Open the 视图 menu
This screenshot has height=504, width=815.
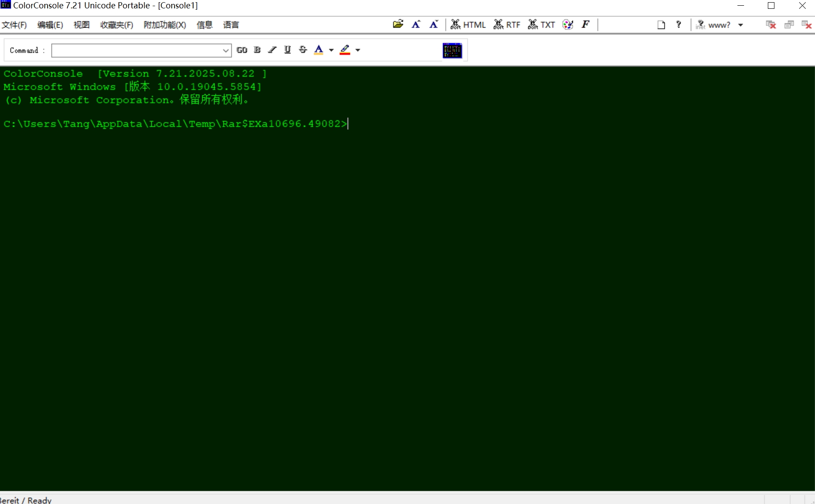point(82,25)
